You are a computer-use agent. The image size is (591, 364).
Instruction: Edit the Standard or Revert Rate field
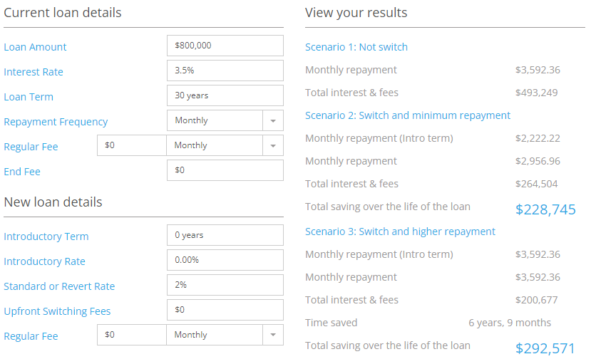coord(225,285)
